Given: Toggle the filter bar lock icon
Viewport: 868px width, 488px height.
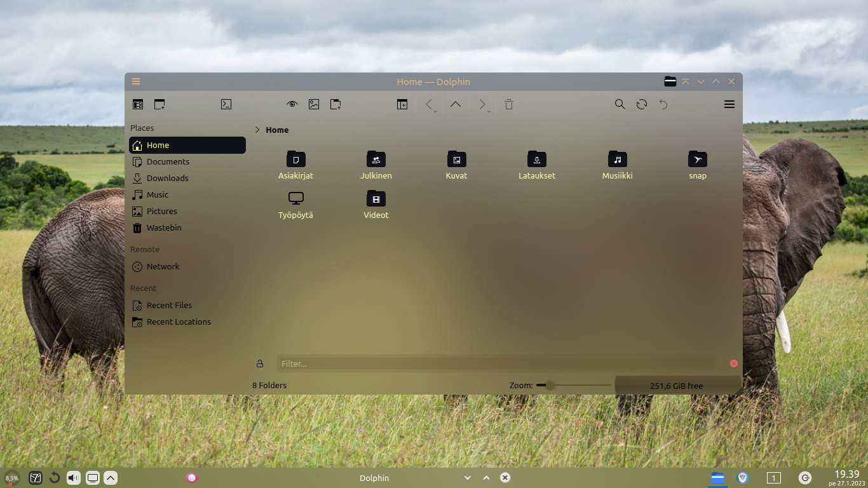Looking at the screenshot, I should pos(260,363).
